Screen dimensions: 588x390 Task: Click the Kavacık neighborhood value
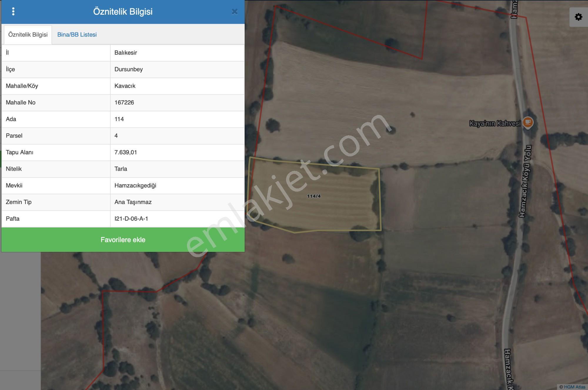(x=125, y=86)
